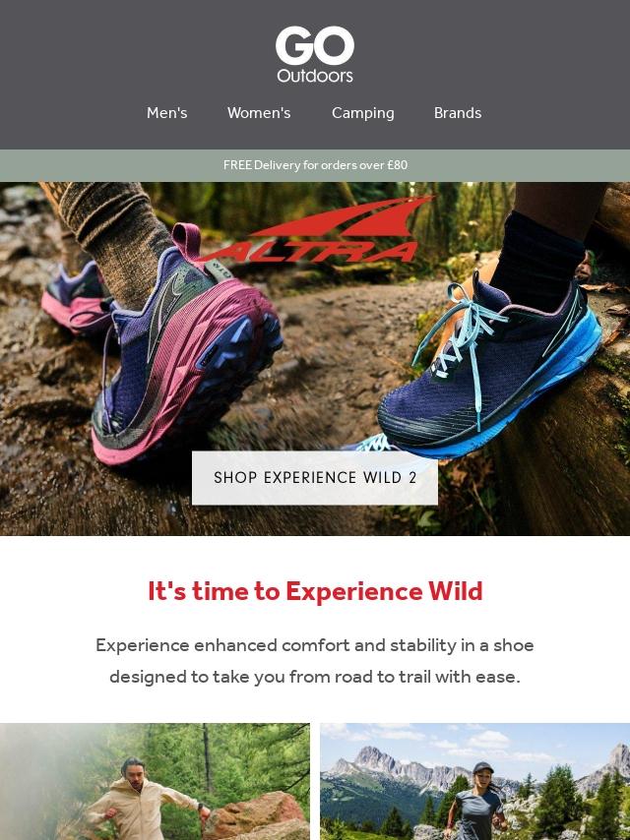Screen dimensions: 630x840
Task: Click the GO Outdoors logo
Action: click(x=315, y=54)
